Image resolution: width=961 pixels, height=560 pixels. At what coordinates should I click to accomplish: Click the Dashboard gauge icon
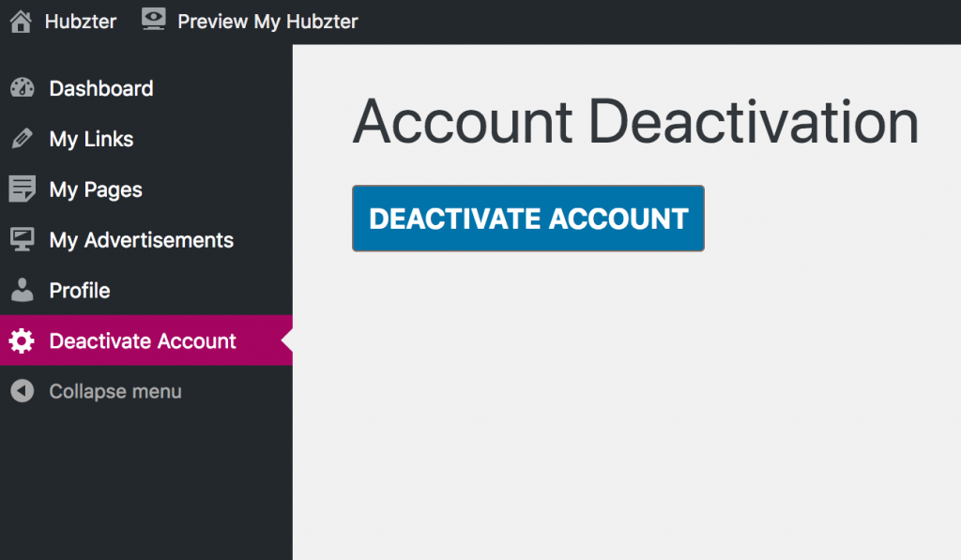(23, 88)
